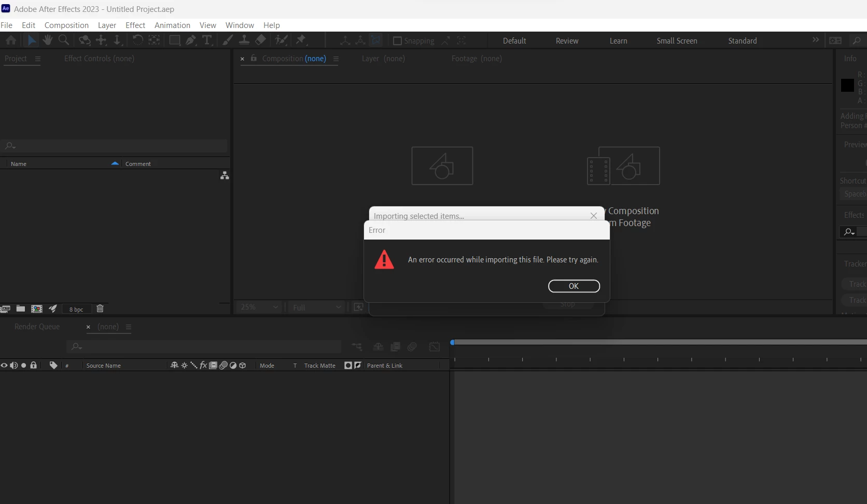Click the timeline layer search field
867x504 pixels.
204,346
